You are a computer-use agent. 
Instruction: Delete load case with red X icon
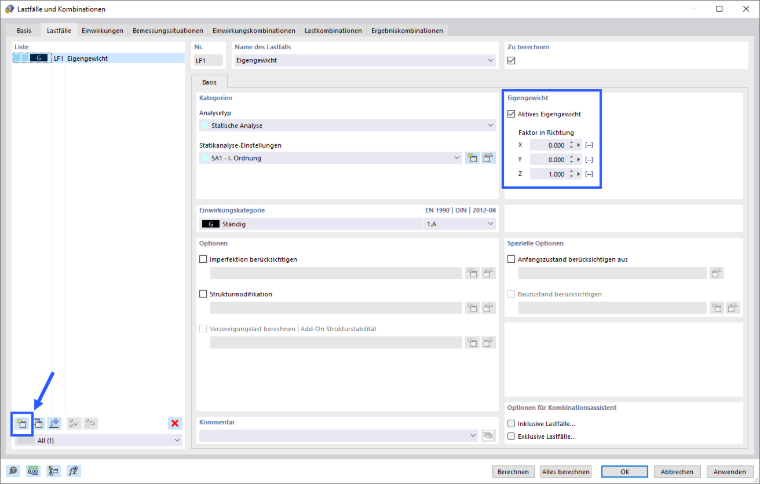click(x=175, y=423)
